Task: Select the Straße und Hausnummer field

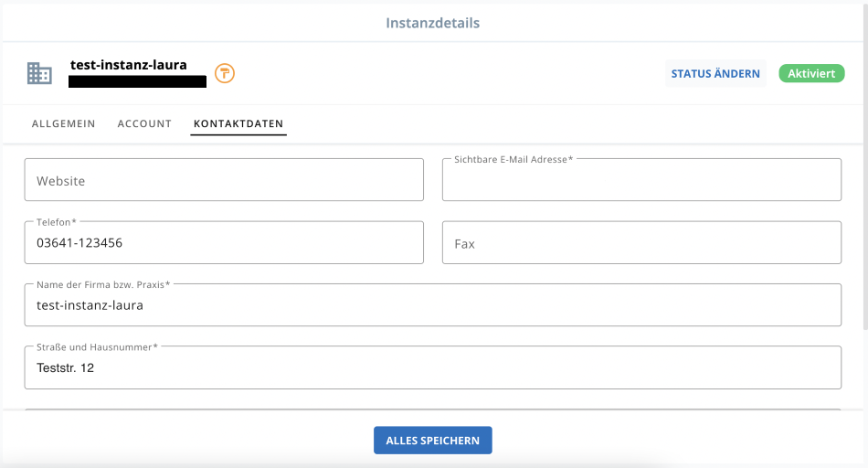Action: point(432,367)
